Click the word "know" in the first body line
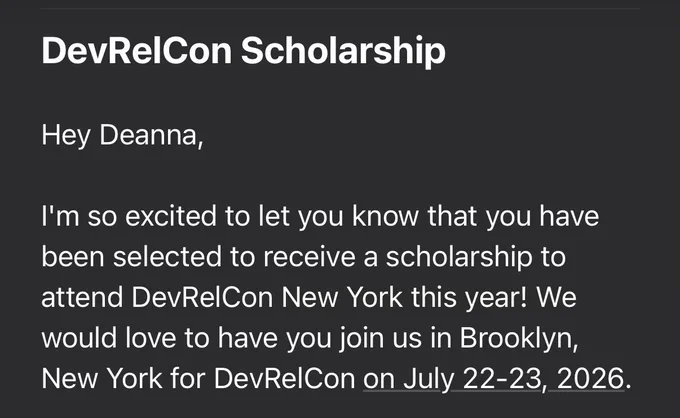 386,216
